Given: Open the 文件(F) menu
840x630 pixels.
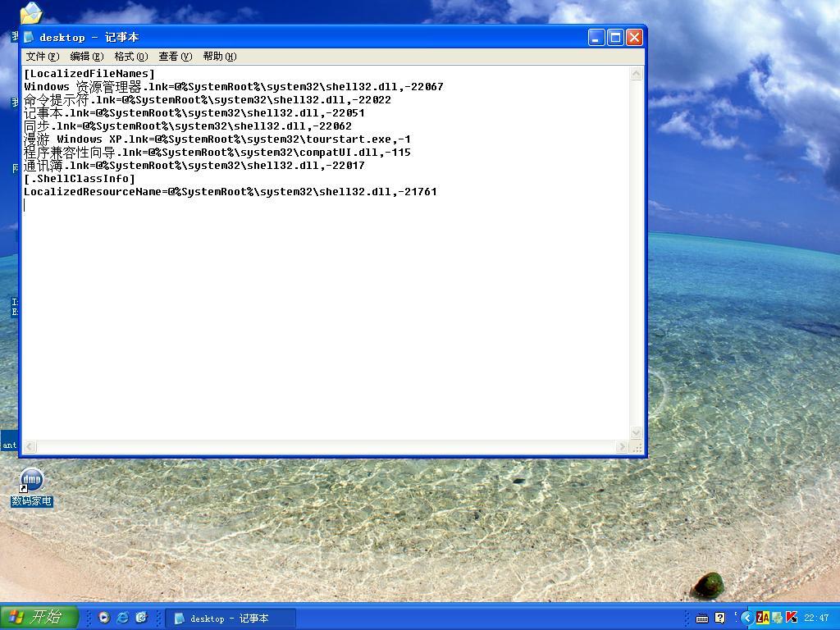Looking at the screenshot, I should coord(43,57).
